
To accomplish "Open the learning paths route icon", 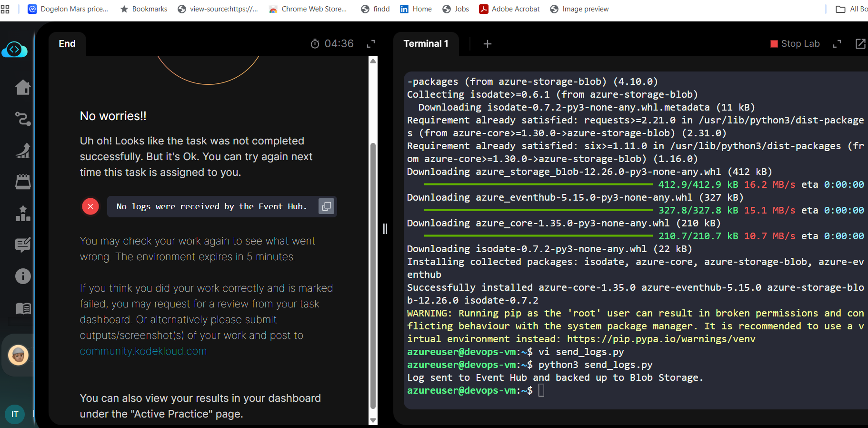I will pyautogui.click(x=22, y=119).
